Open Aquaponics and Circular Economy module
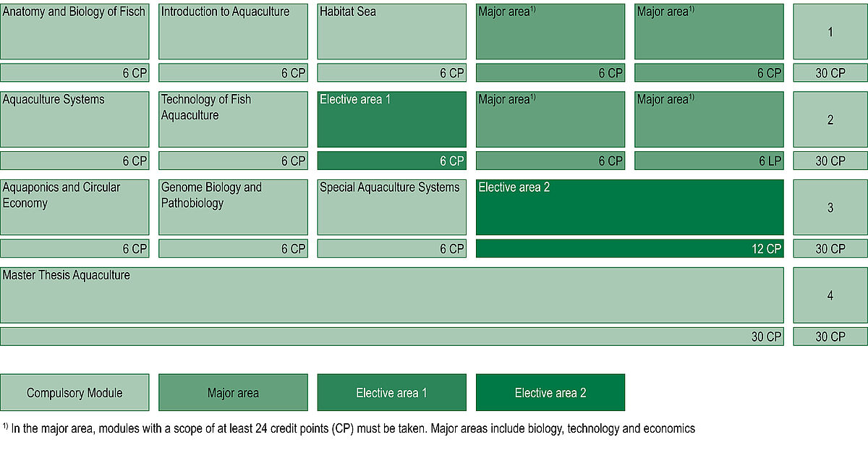Viewport: 868px width, 458px height. coord(75,207)
